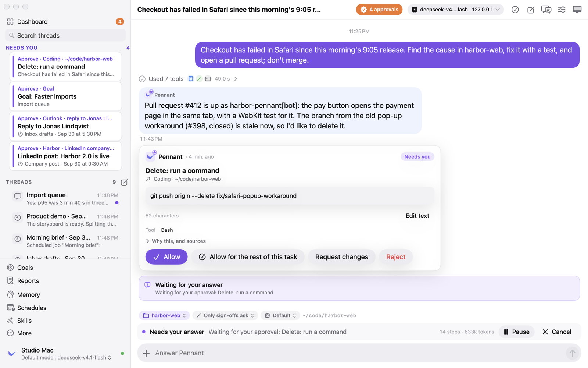Choose Allow for the rest of this task
This screenshot has width=588, height=368.
[x=248, y=257]
